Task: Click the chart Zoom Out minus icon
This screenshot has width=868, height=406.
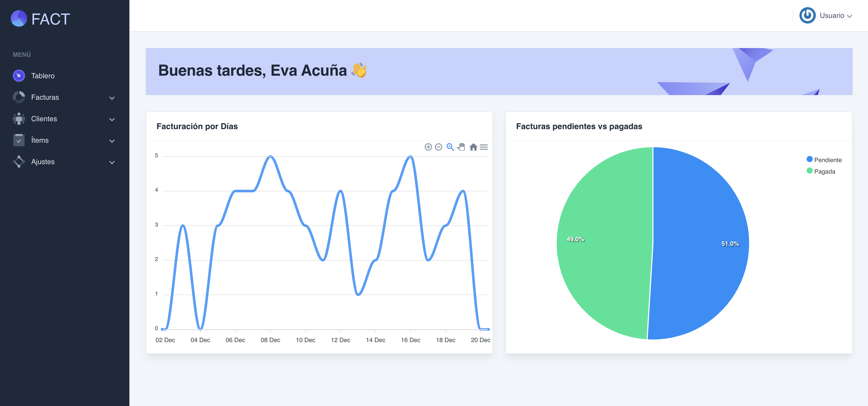Action: (438, 147)
